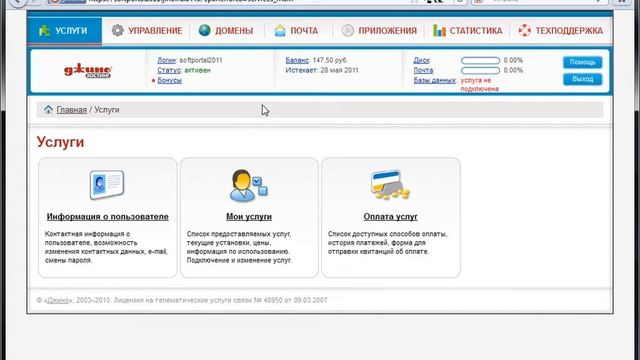640x360 pixels.
Task: Click the puzzle icon beside Услуги
Action: pos(44,31)
